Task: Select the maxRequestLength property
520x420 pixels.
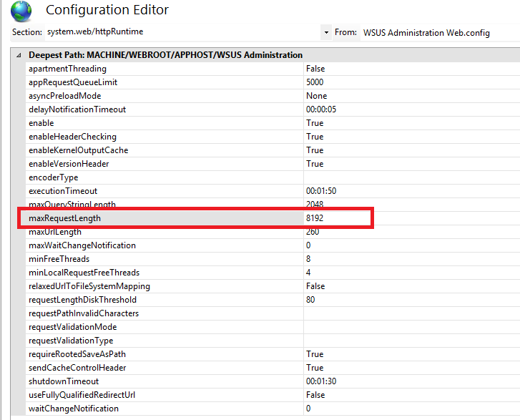Action: click(64, 218)
